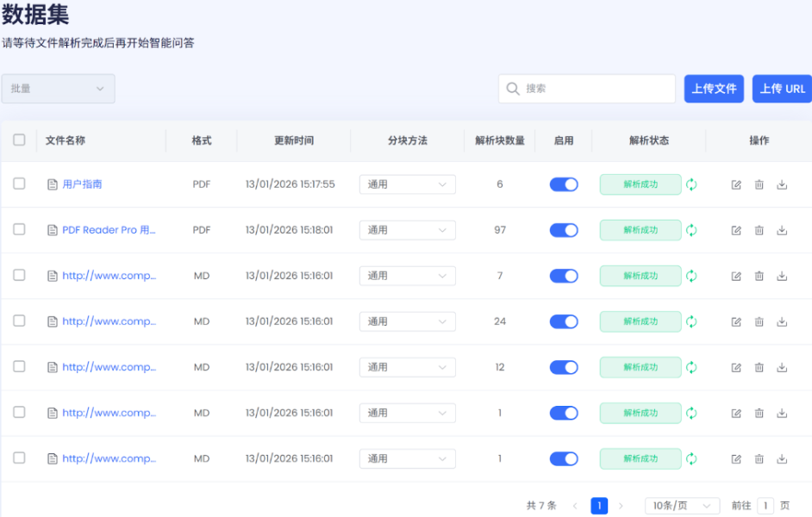The width and height of the screenshot is (812, 517).
Task: Delete the MD file with 24 chunks
Action: pos(759,322)
